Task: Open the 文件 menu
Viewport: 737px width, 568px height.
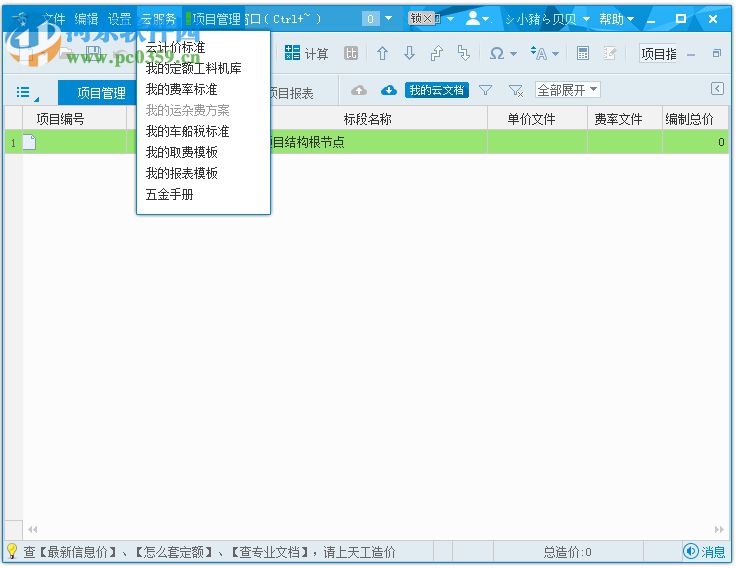Action: [53, 19]
